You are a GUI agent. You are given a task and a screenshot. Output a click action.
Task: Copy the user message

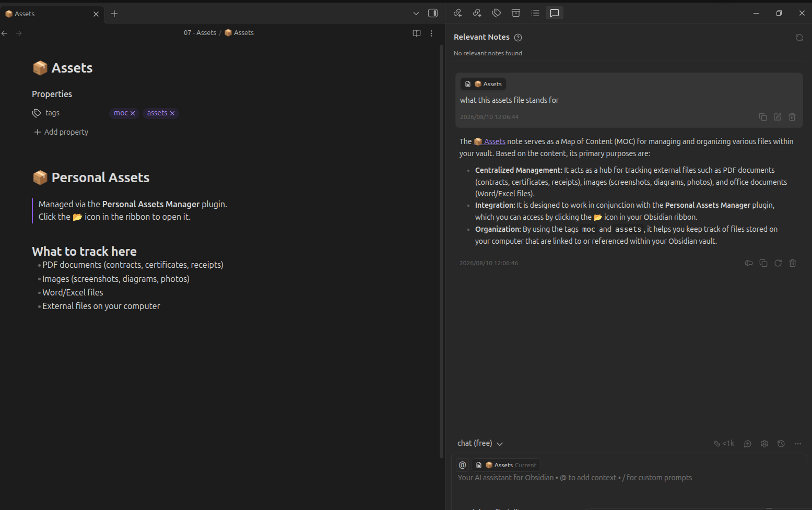click(763, 117)
